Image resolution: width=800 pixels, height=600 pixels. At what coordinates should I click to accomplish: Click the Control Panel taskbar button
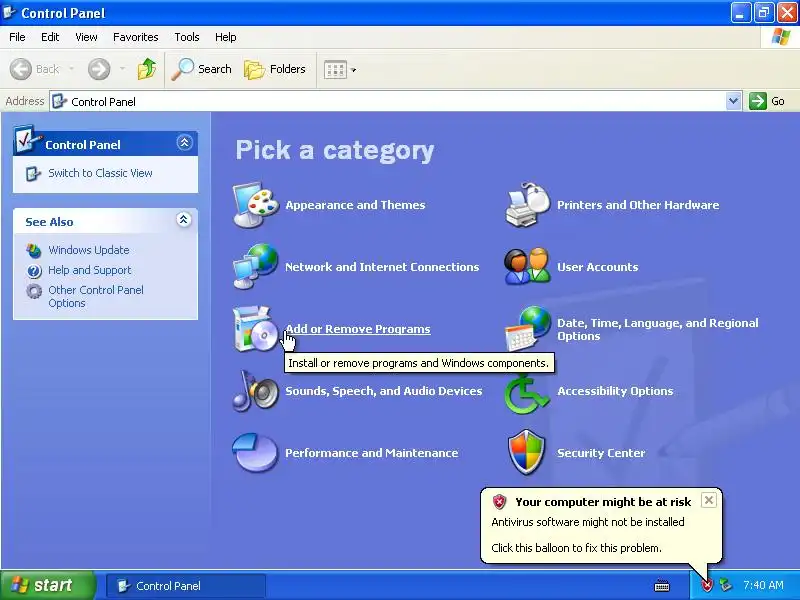tap(186, 586)
